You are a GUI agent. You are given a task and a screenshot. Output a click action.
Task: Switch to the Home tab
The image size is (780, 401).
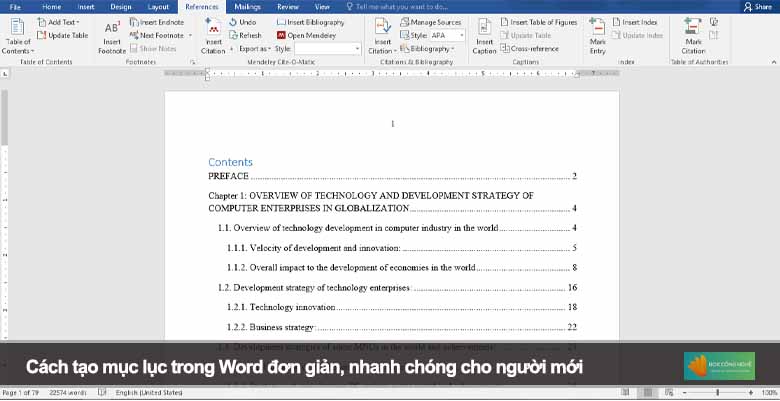tap(52, 7)
